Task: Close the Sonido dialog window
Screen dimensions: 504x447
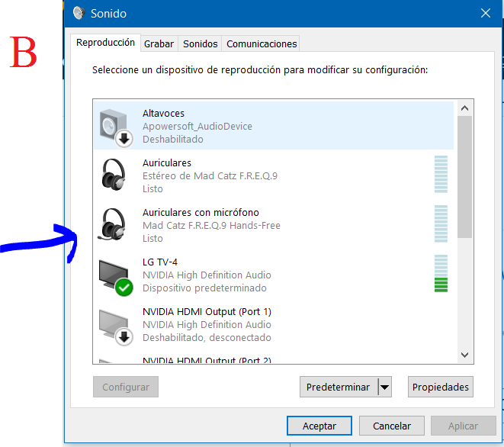Action: [486, 13]
